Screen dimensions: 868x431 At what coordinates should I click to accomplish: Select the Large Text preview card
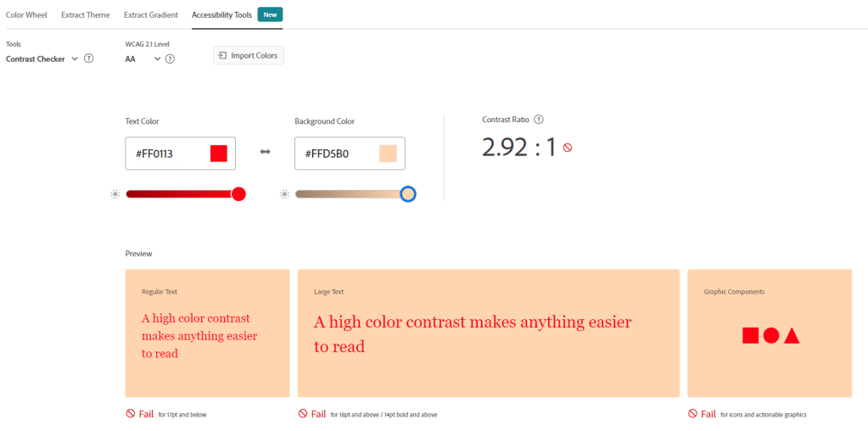pyautogui.click(x=488, y=333)
